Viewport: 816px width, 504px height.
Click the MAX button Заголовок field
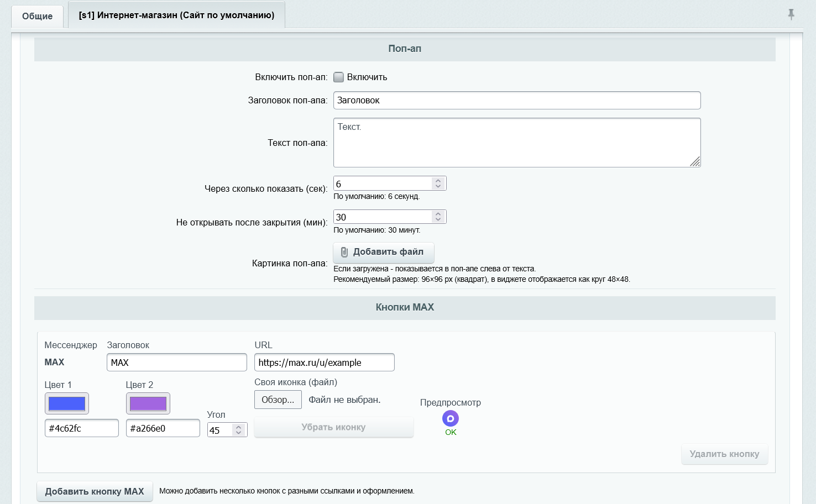[x=177, y=363]
